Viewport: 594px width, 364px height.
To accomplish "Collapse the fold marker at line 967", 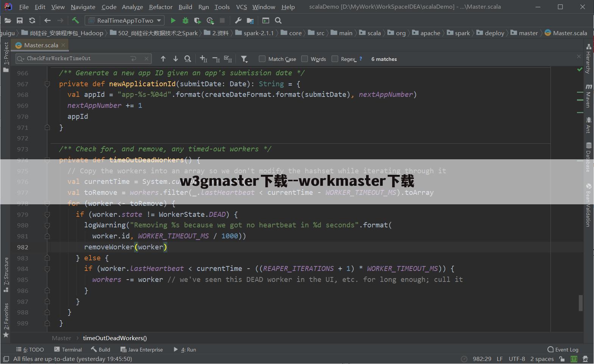I will (47, 84).
